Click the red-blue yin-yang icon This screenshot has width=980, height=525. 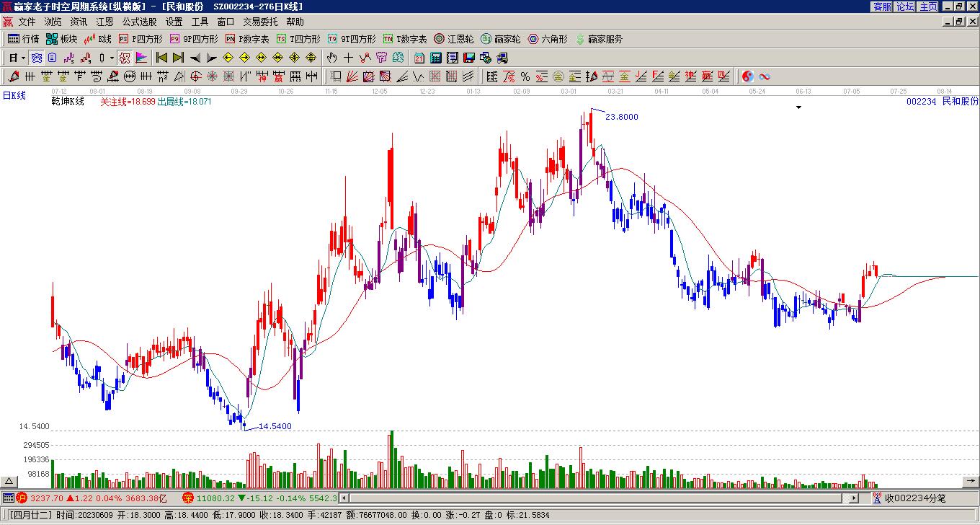tap(748, 76)
